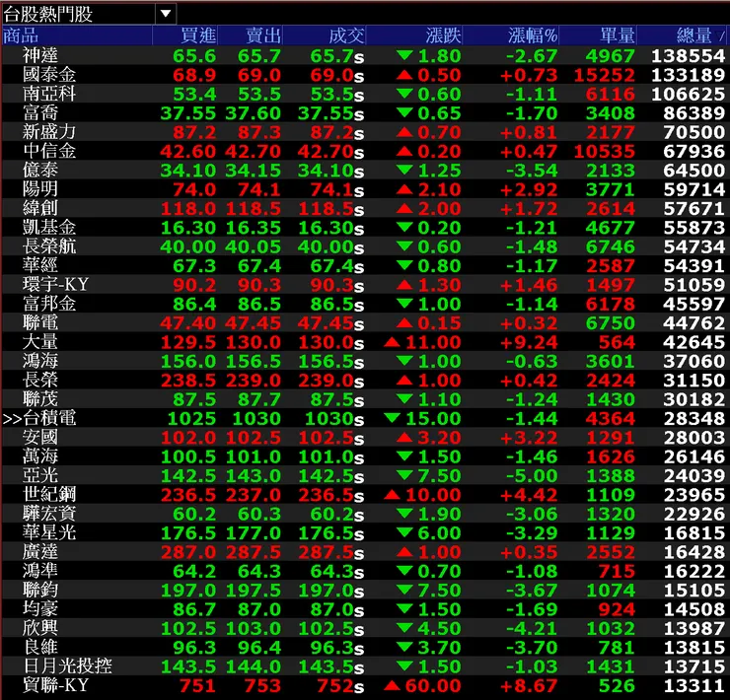Viewport: 730px width, 700px height.
Task: Select the 廣達 stock name
Action: 40,552
